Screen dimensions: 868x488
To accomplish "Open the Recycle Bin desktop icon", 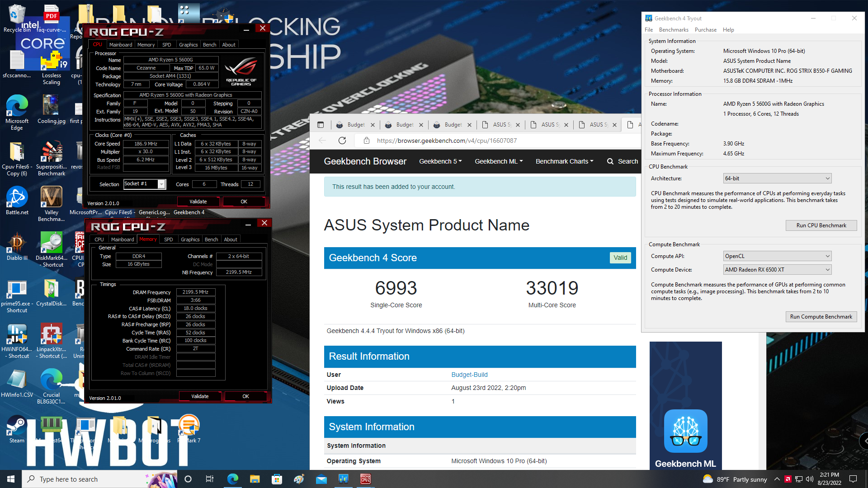I will coord(17,18).
